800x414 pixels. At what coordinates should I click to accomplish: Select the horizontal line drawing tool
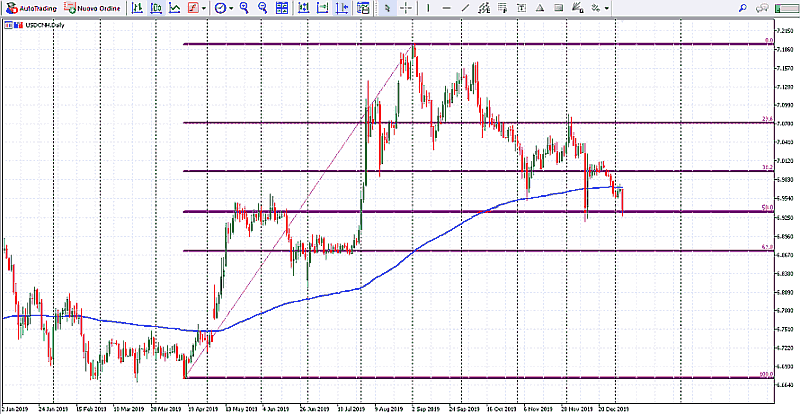[446, 8]
